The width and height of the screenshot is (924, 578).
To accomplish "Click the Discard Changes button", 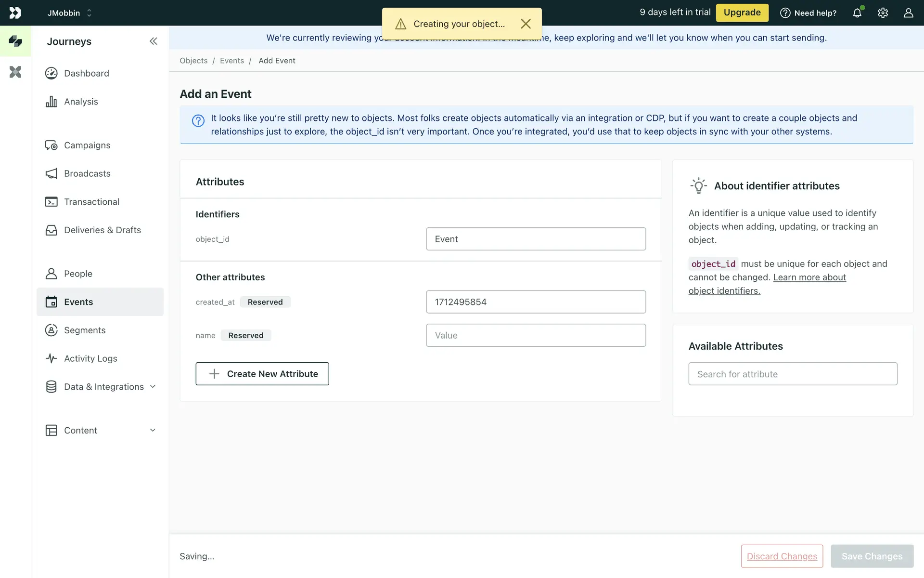I will click(782, 556).
